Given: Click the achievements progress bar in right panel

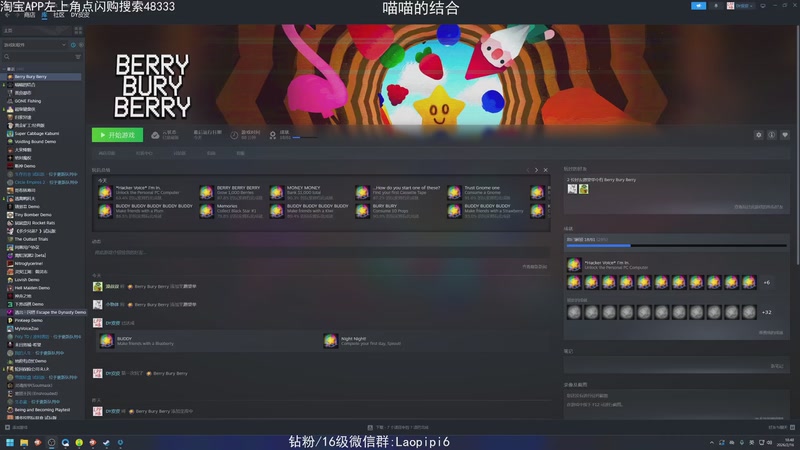Looking at the screenshot, I should click(677, 246).
